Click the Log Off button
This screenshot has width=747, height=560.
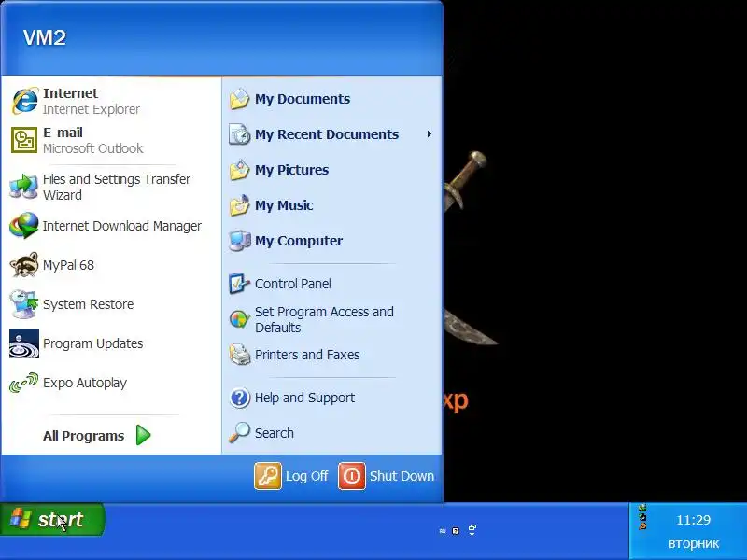tap(291, 476)
